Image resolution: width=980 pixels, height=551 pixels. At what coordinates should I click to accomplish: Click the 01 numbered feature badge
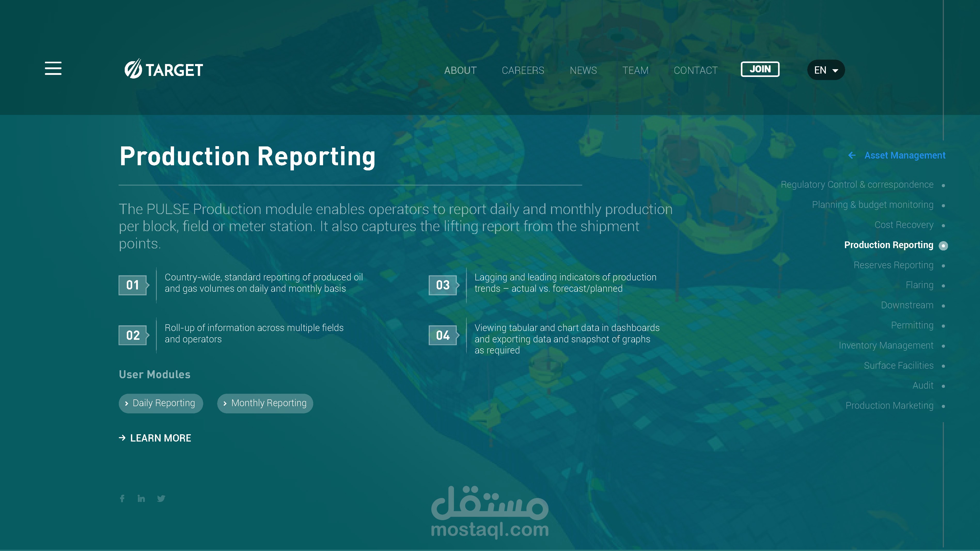point(133,285)
